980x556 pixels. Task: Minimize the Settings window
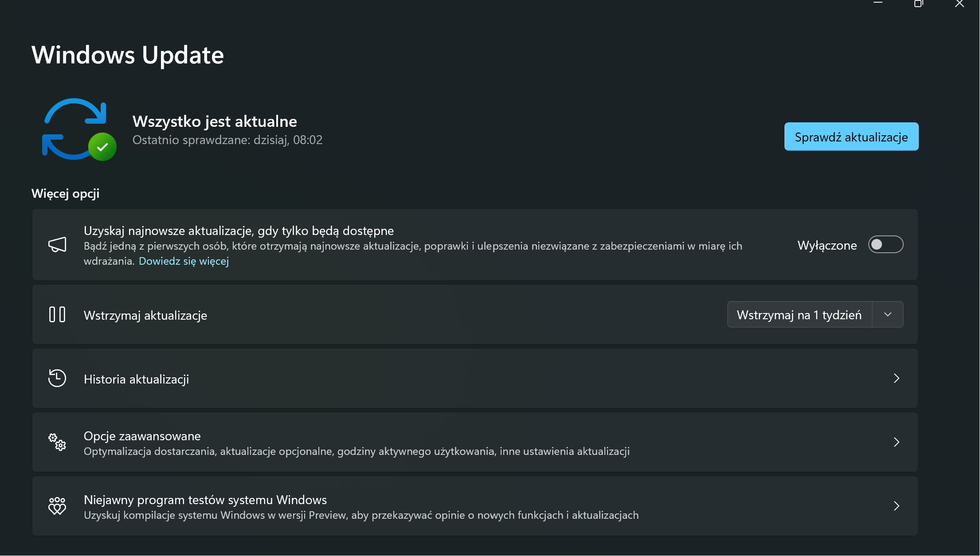pos(878,4)
